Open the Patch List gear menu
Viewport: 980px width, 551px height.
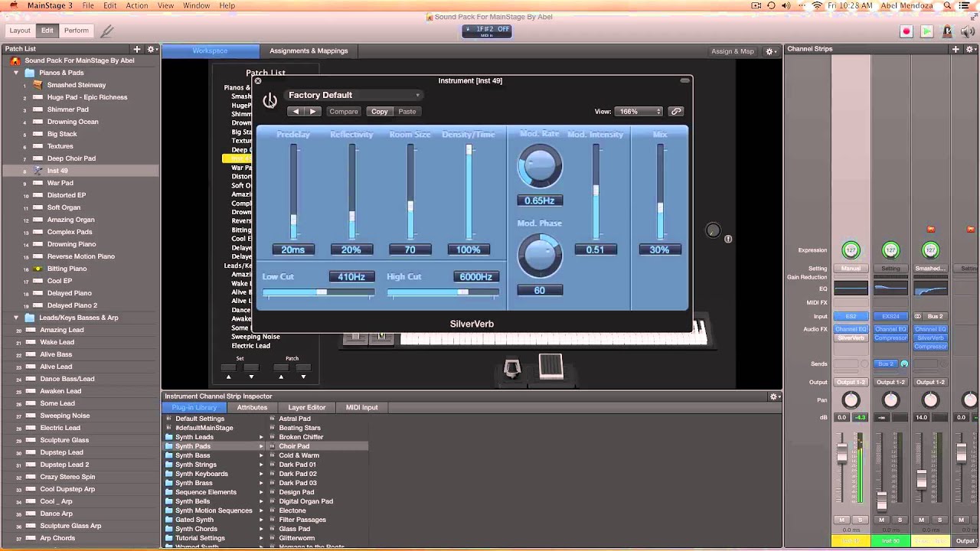click(152, 49)
